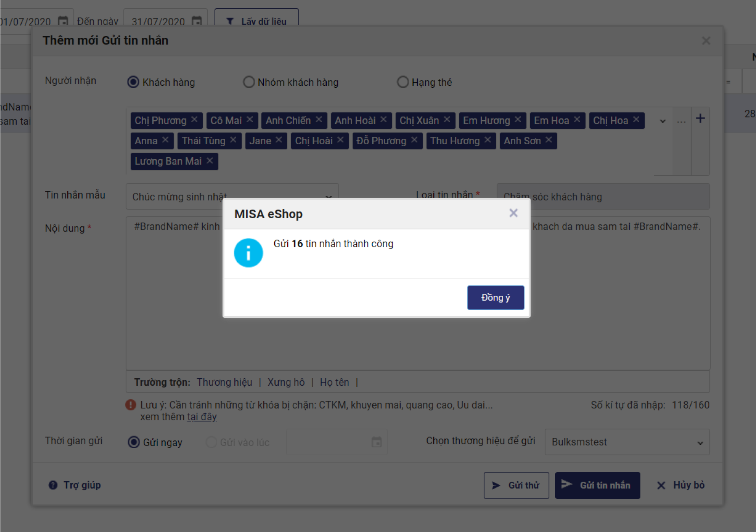
Task: Remove Anh Sơn recipient tag
Action: click(549, 140)
